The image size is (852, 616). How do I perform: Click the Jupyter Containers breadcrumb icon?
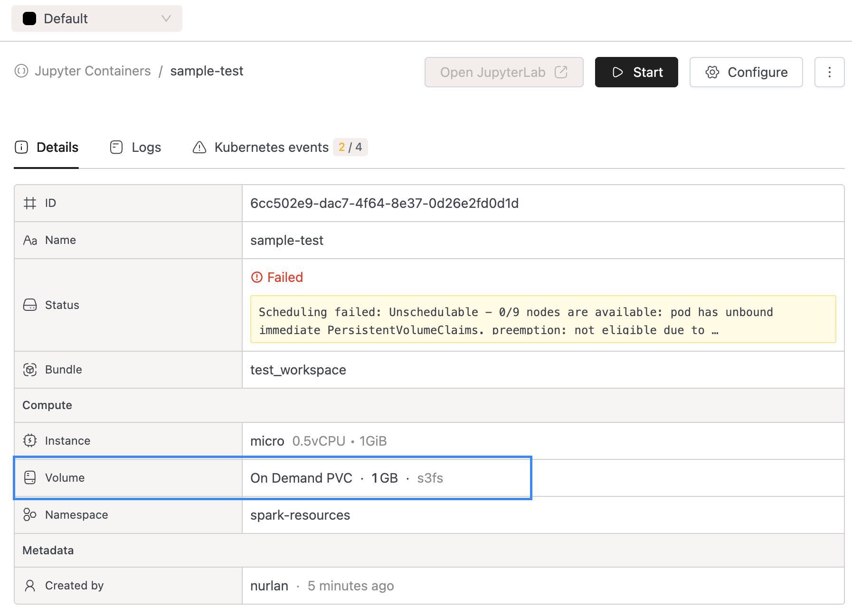coord(21,71)
